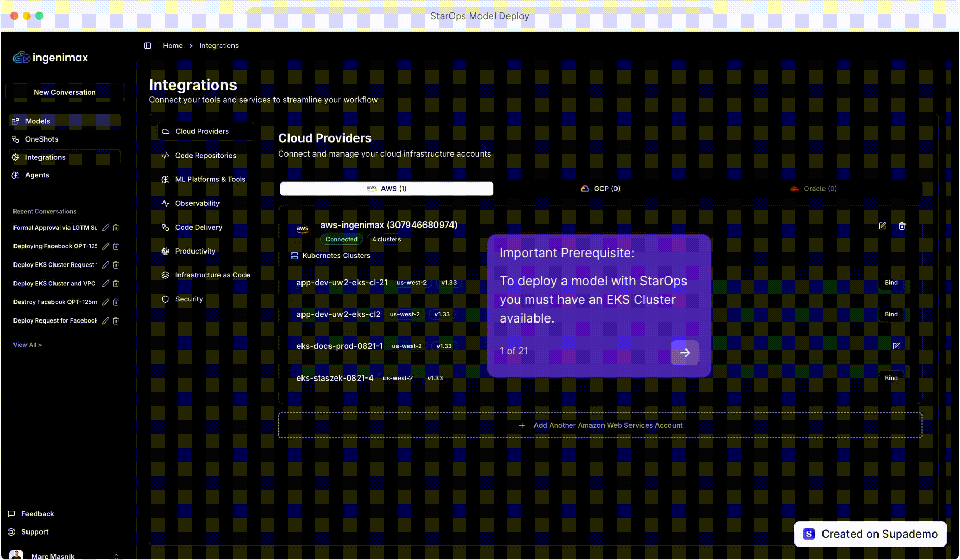
Task: Edit Deploy EKS Cluster Request conversation
Action: [106, 265]
